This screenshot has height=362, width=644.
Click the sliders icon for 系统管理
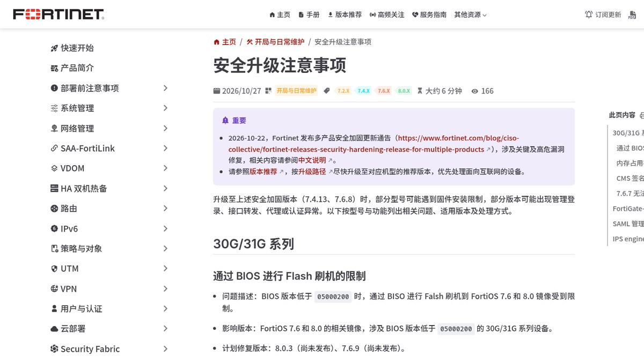pyautogui.click(x=54, y=108)
